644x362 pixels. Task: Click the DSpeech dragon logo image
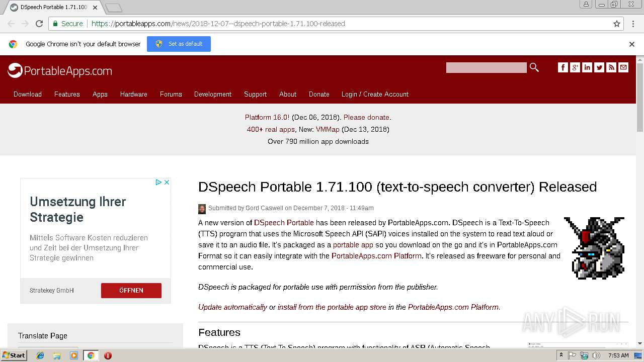[594, 248]
